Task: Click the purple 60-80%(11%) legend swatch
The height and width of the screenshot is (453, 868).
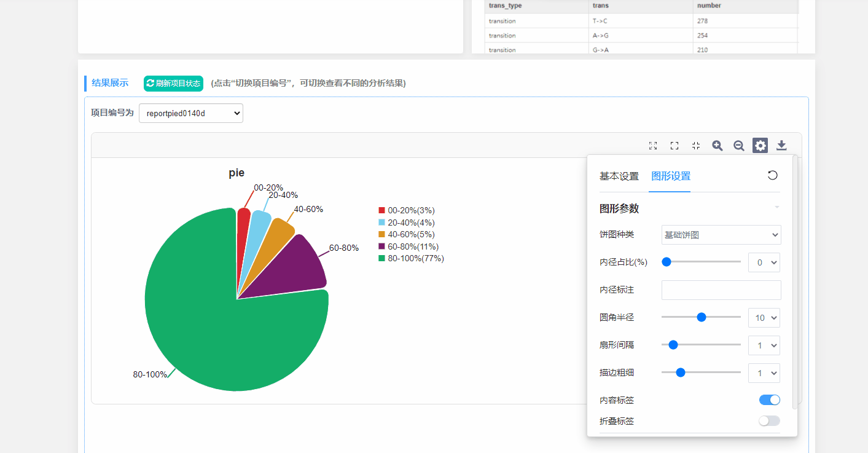Action: (381, 246)
